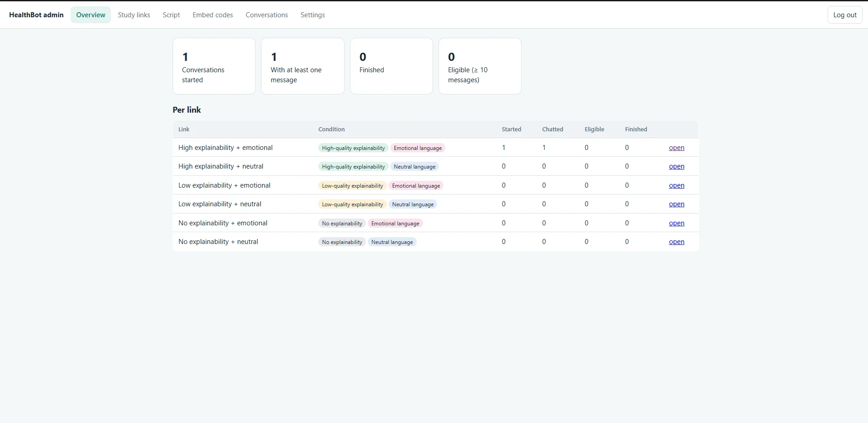Switch to the Script tab
This screenshot has height=423, width=868.
[171, 15]
